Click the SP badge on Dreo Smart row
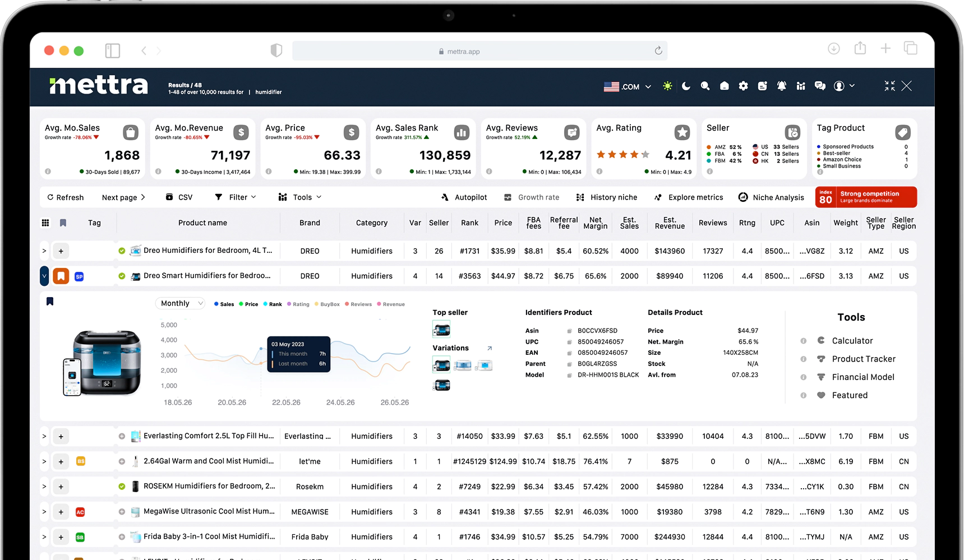This screenshot has height=560, width=964. click(x=79, y=276)
